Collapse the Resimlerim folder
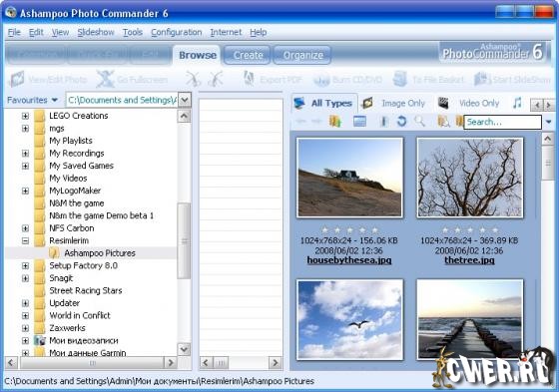The width and height of the screenshot is (559, 392). (x=25, y=241)
